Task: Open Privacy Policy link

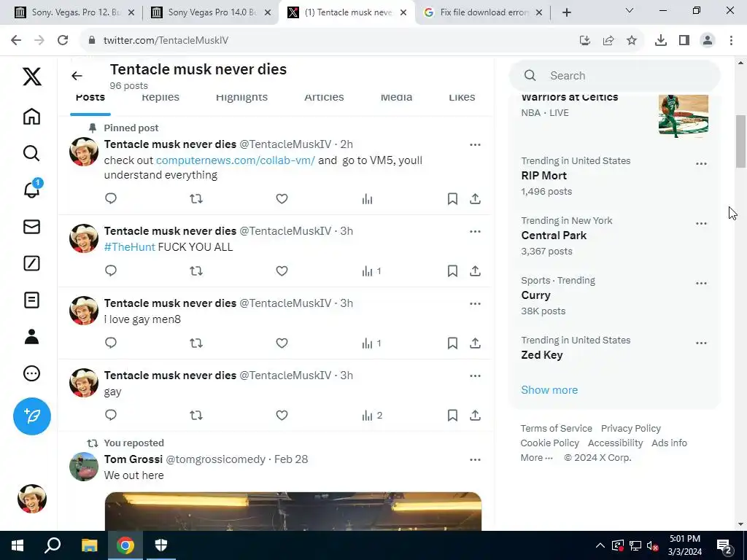Action: [631, 429]
